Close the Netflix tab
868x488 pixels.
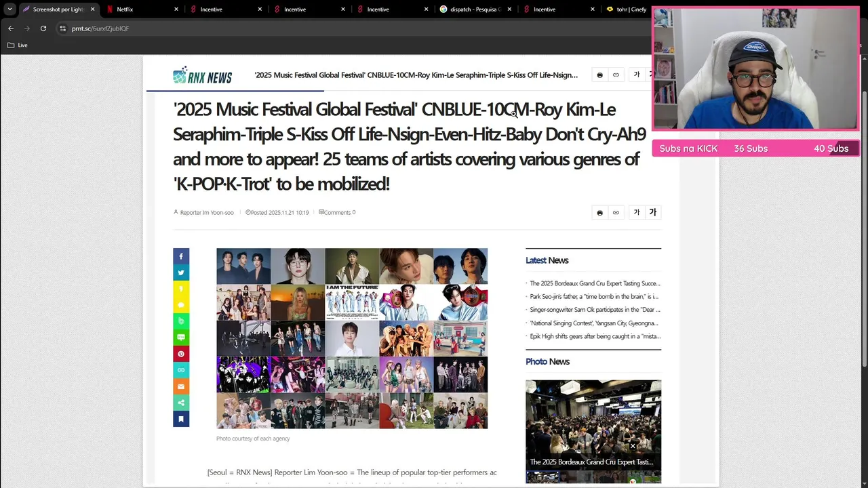point(176,9)
